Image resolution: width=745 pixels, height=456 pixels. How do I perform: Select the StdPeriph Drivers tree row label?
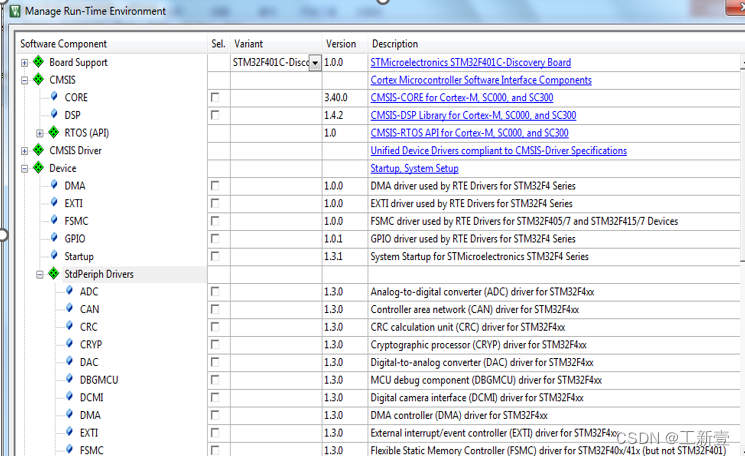[x=99, y=274]
